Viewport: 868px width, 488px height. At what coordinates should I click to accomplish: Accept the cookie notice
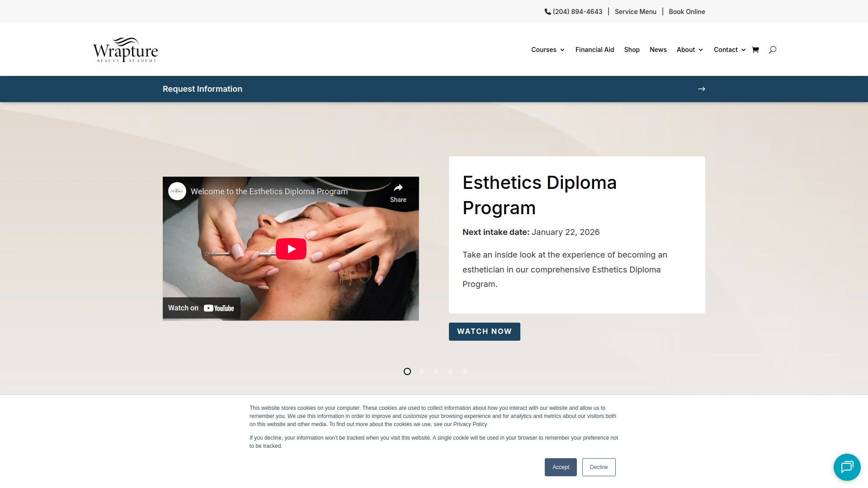(x=561, y=467)
